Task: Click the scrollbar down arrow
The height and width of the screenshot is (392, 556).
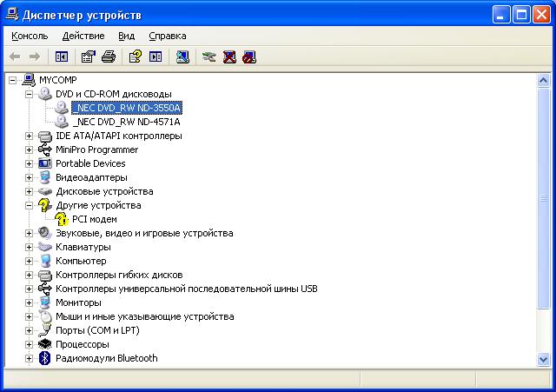Action: click(x=544, y=359)
